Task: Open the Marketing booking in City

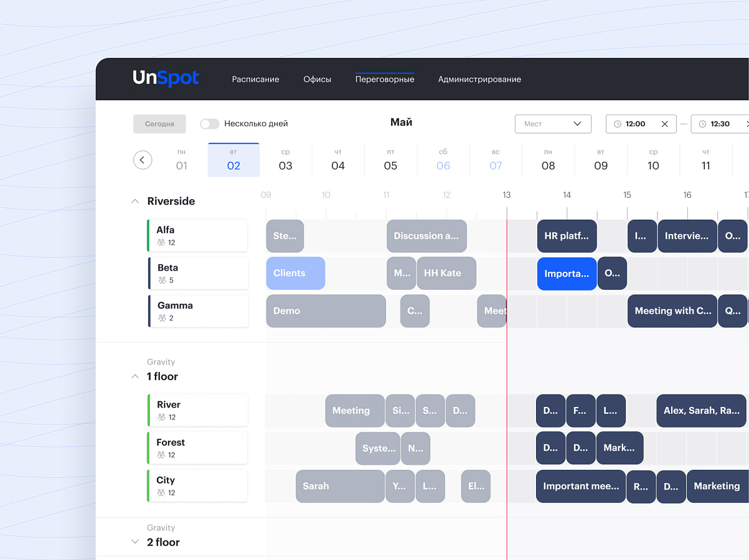Action: 717,486
